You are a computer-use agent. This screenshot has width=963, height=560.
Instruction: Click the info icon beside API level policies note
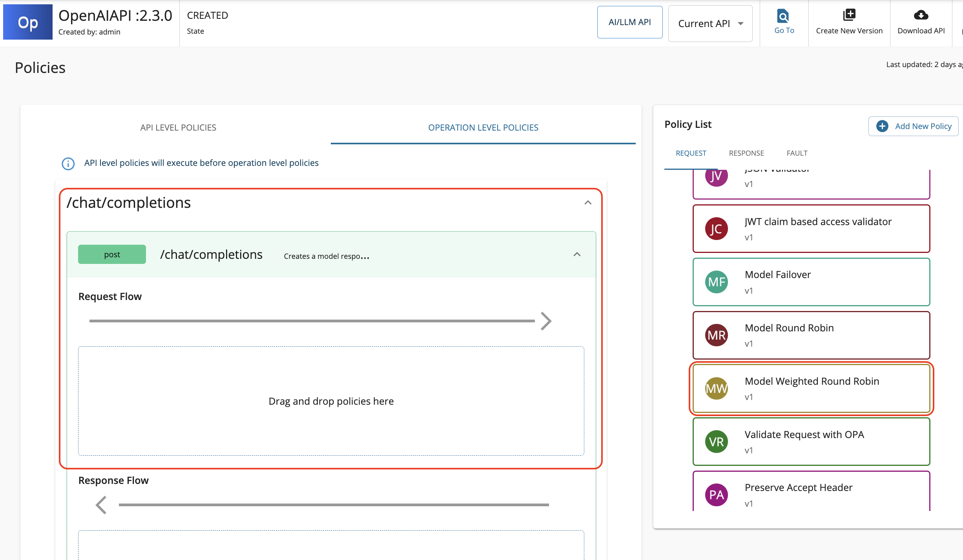coord(68,164)
